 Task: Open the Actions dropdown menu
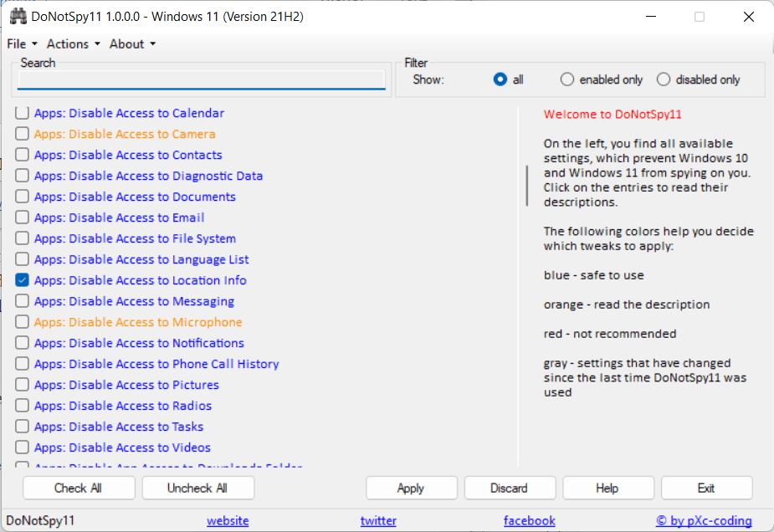(73, 43)
